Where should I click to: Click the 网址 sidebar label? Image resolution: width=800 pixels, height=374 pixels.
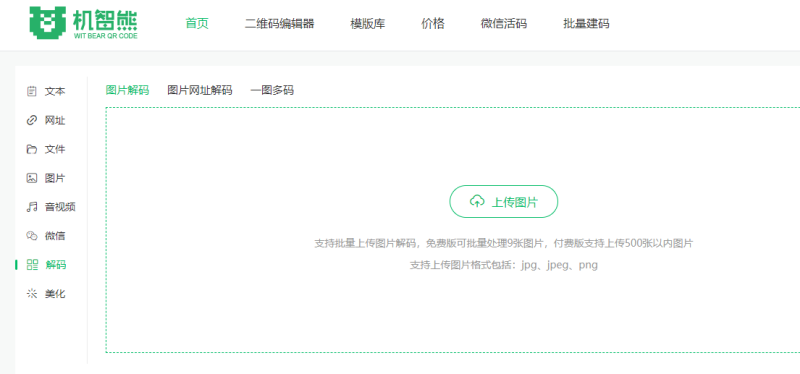click(x=55, y=120)
